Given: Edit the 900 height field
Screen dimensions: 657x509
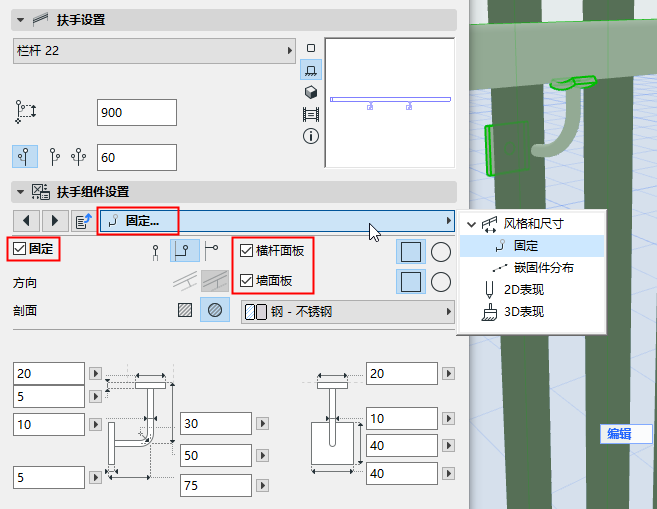Looking at the screenshot, I should [x=137, y=112].
